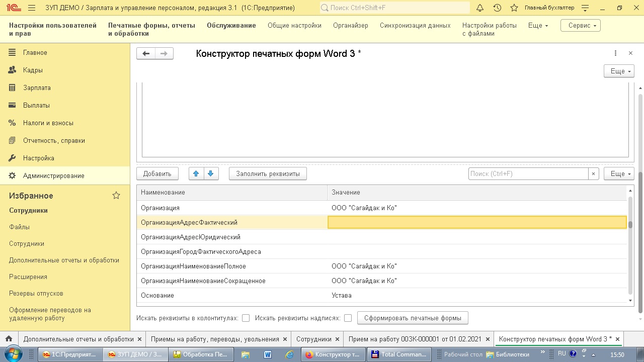Screen dimensions: 644x362
Task: Enable Искать реквизиты надписях checkbox
Action: pyautogui.click(x=348, y=318)
